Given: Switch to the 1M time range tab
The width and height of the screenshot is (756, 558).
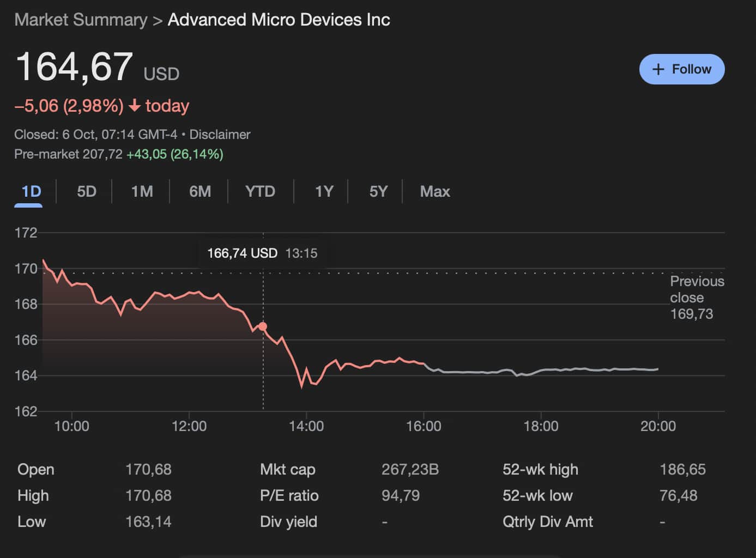Looking at the screenshot, I should point(142,192).
